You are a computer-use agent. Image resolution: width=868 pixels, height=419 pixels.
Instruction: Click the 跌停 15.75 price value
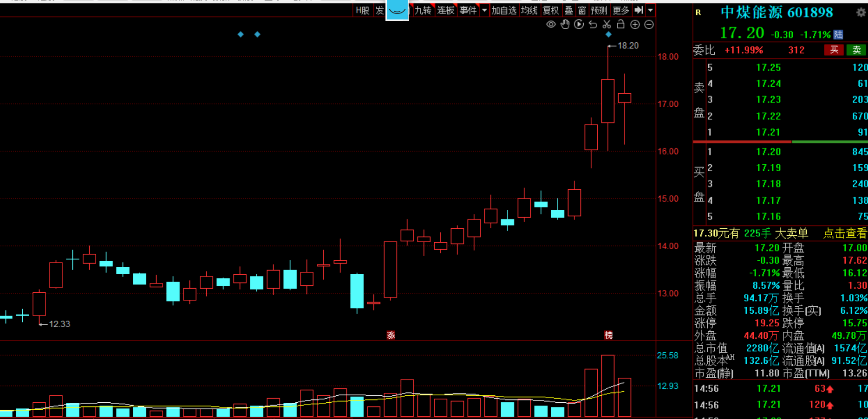point(855,323)
